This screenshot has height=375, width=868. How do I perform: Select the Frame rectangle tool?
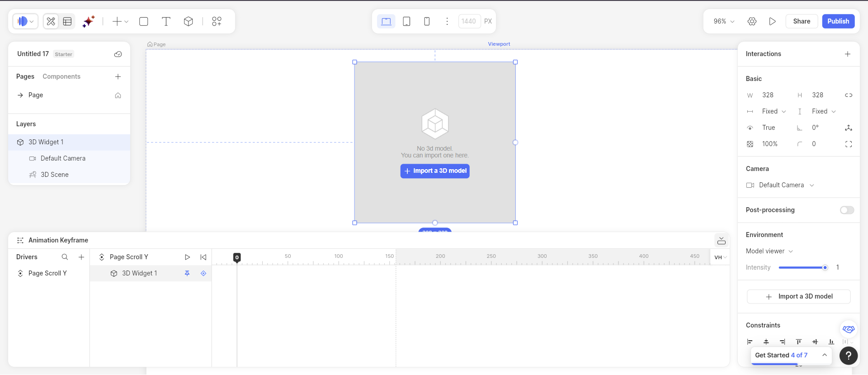coord(144,21)
